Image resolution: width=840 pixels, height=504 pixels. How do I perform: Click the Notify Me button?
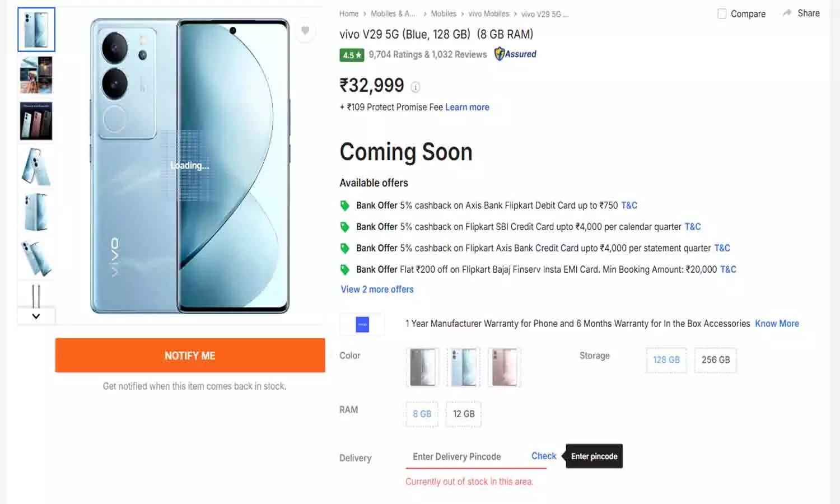coord(190,355)
